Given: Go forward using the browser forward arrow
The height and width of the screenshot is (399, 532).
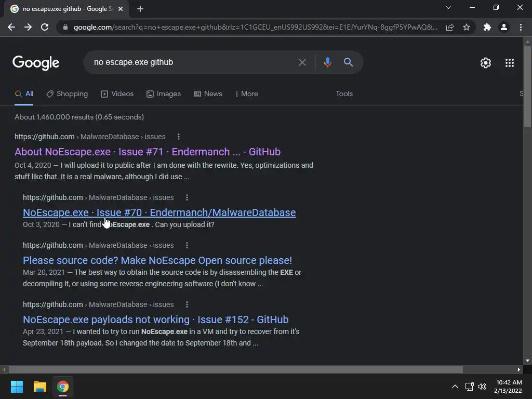Looking at the screenshot, I should click(x=28, y=27).
